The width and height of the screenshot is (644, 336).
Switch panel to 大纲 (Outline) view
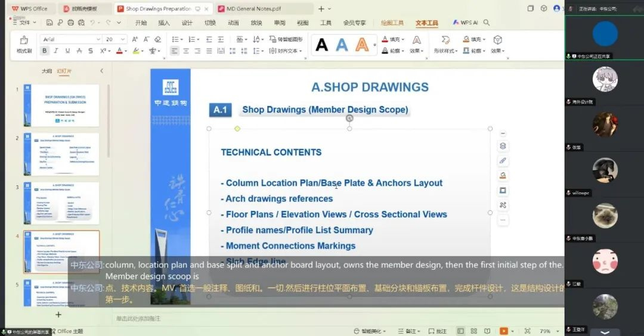47,71
